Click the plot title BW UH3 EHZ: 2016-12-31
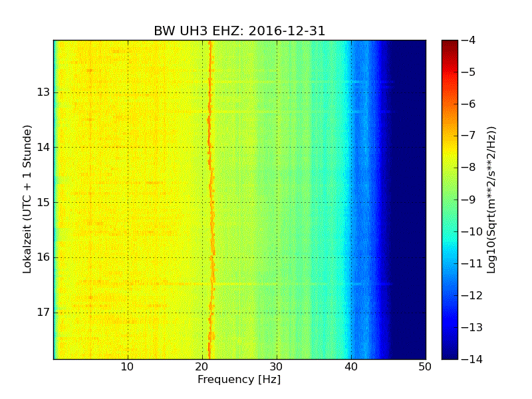The image size is (532, 399). [239, 31]
